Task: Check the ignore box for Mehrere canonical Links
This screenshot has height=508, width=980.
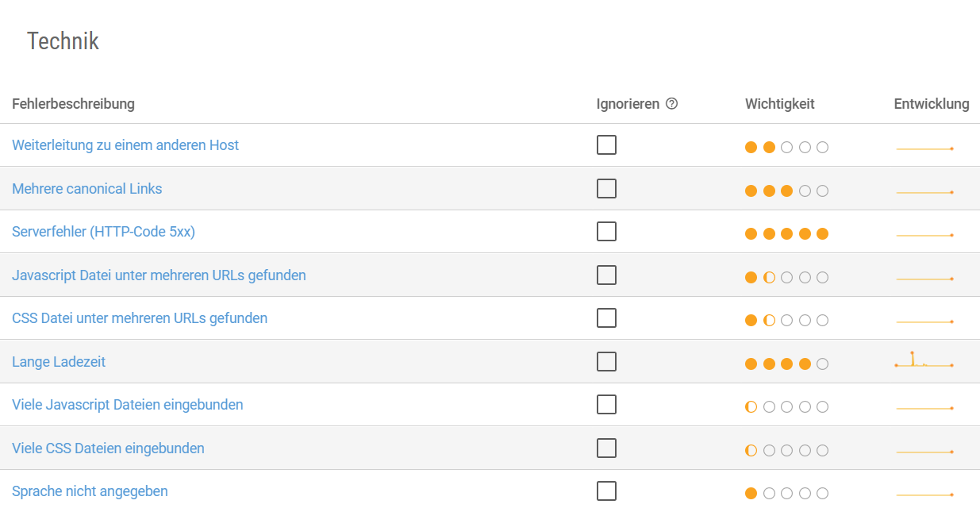Action: (606, 188)
